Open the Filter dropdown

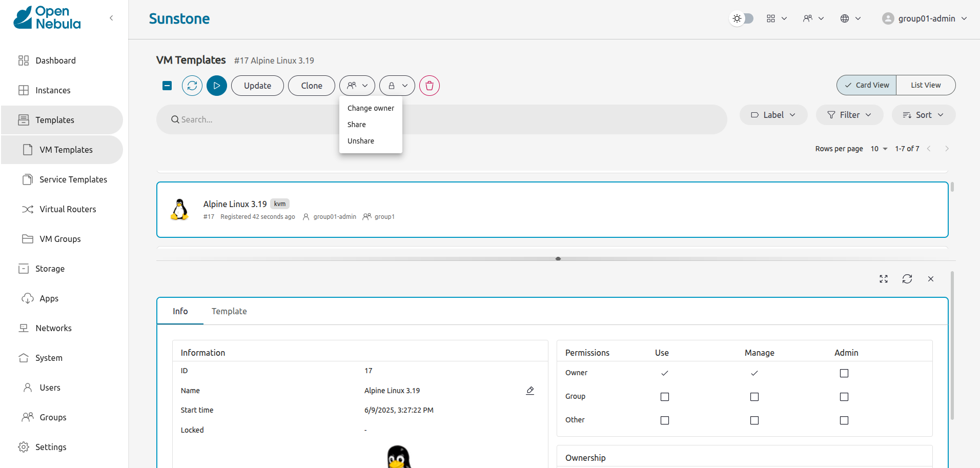click(849, 115)
